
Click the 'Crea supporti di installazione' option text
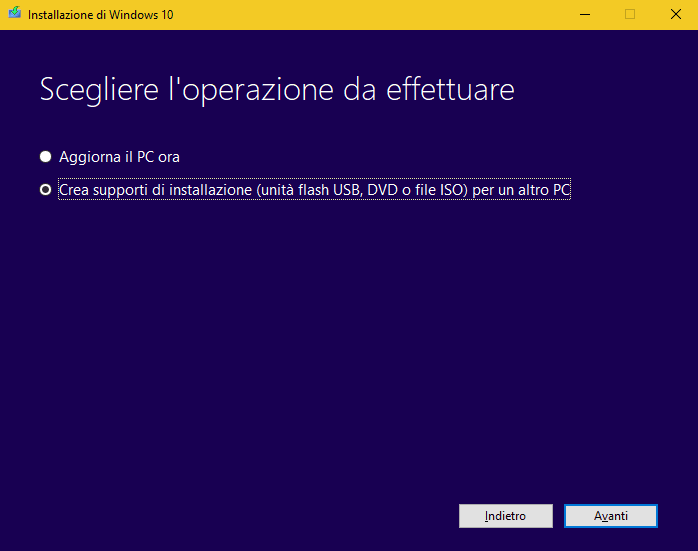coord(314,189)
